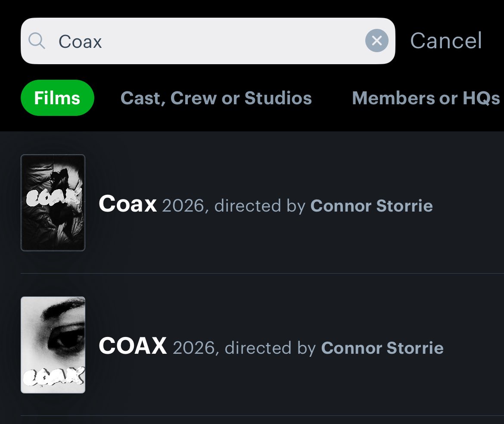Open the eye close-up COAX poster thumbnail
This screenshot has width=504, height=424.
53,345
